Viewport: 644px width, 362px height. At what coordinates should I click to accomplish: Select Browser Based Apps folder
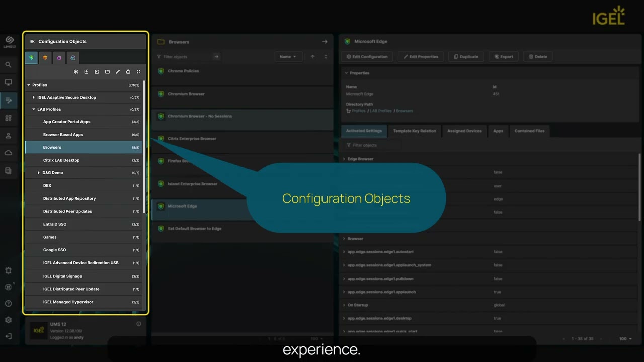(x=84, y=135)
